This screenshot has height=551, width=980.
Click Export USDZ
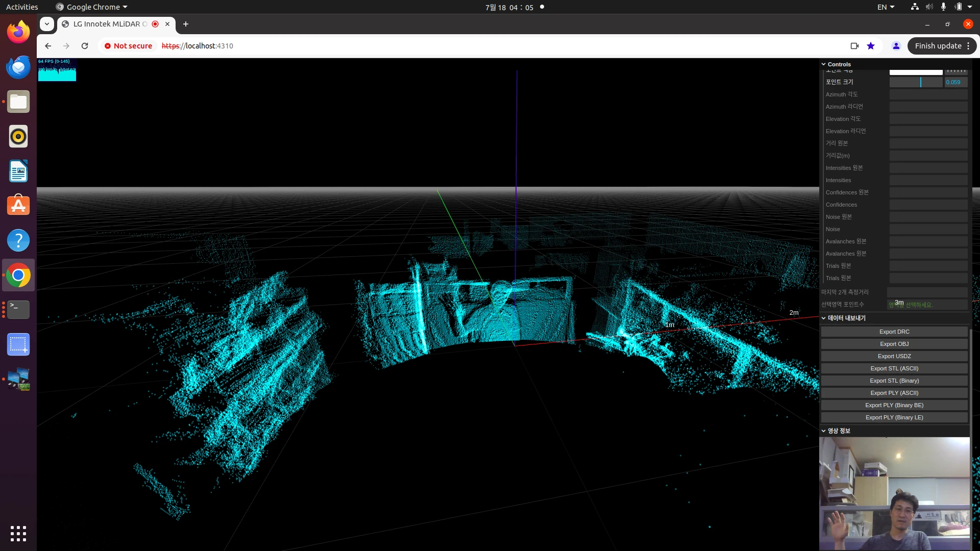894,356
